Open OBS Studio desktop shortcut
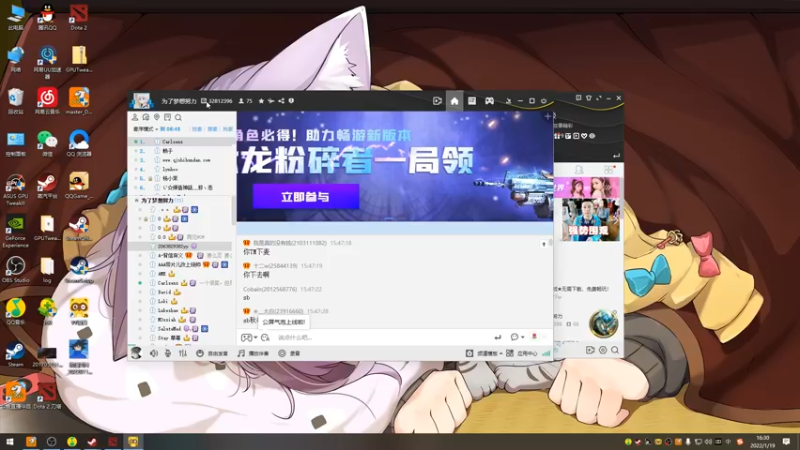The image size is (800, 450). [x=15, y=269]
